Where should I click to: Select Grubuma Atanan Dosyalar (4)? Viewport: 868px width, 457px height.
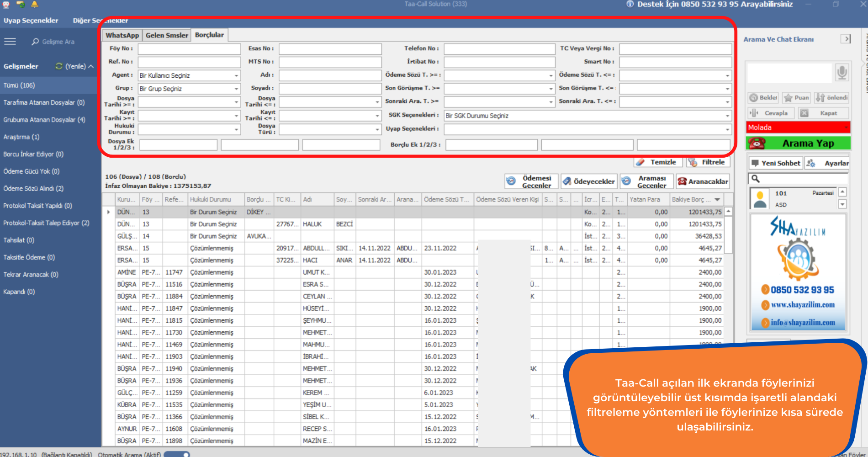click(44, 120)
